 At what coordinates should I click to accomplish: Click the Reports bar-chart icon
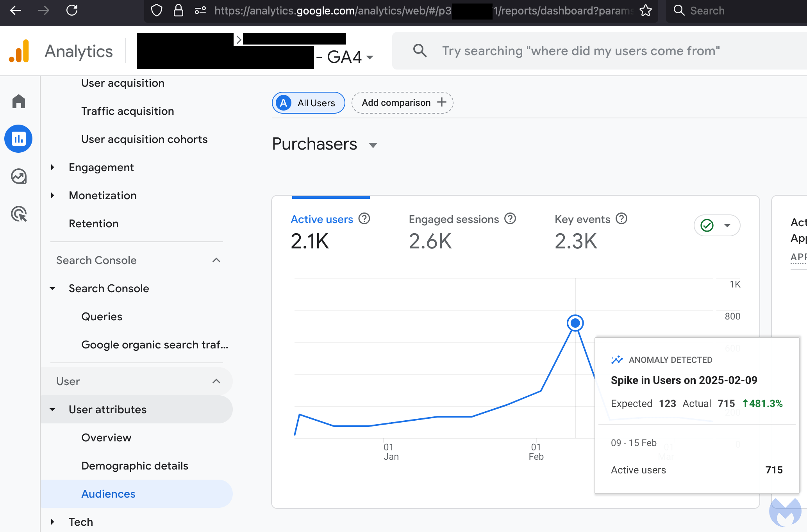(x=18, y=139)
